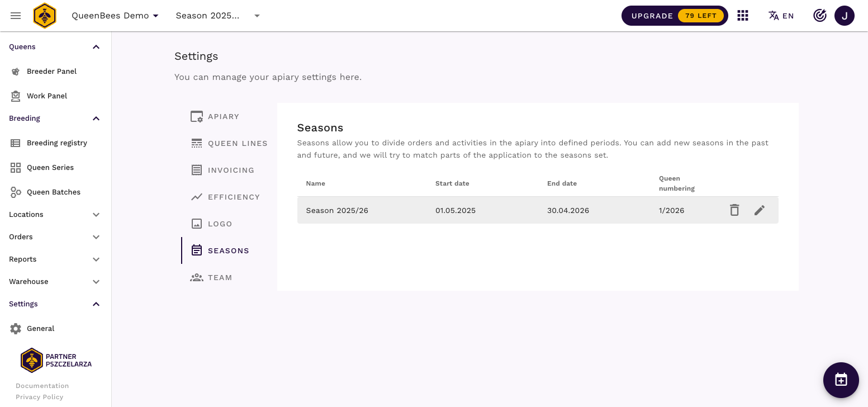Open the Documentation link
Screen dimensions: 868x407
[42, 386]
